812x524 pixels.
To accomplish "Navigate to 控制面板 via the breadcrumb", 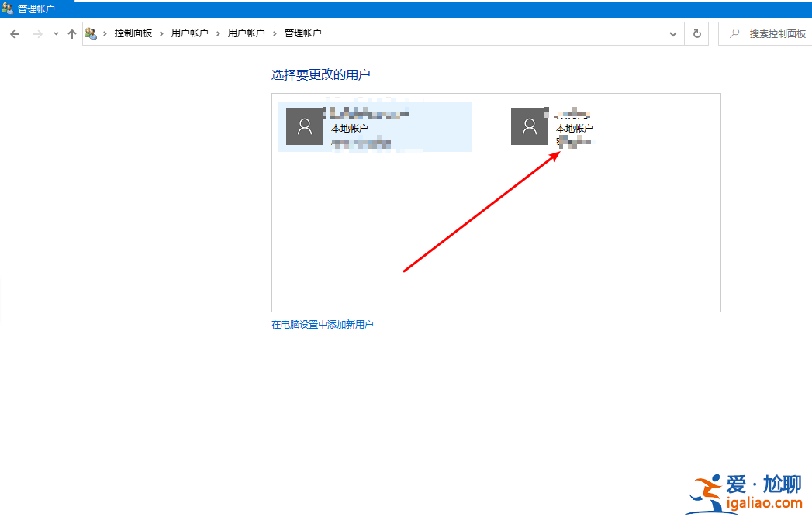I will [x=133, y=33].
